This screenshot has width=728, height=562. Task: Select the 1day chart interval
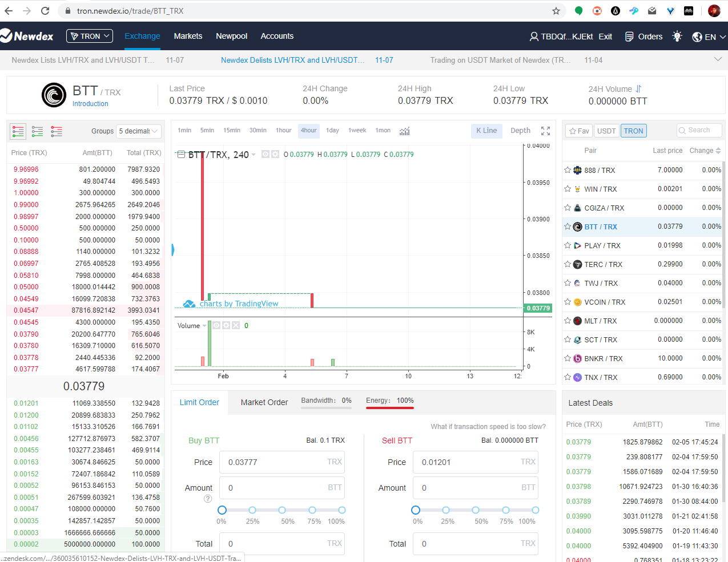pos(332,131)
